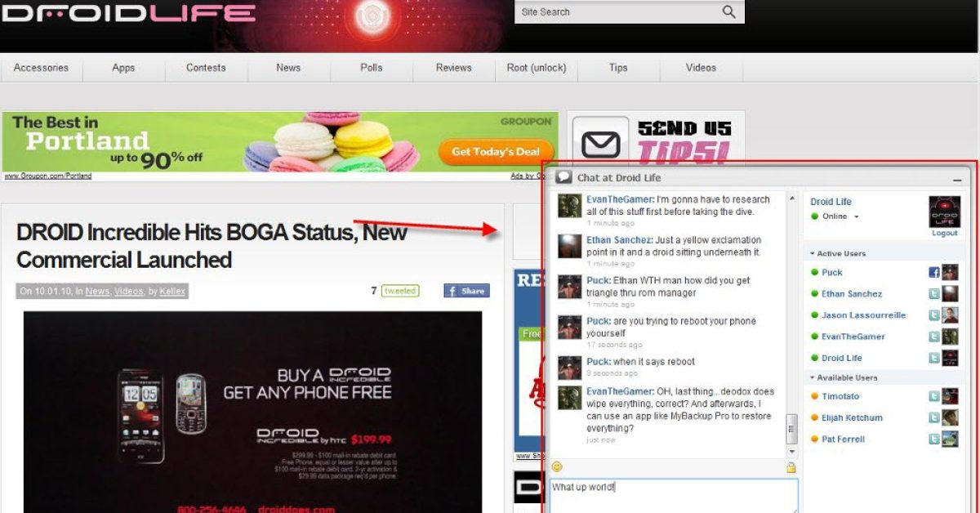Click Twitter icon beside Pat Ferrell
Viewport: 980px width, 513px height.
tap(934, 439)
